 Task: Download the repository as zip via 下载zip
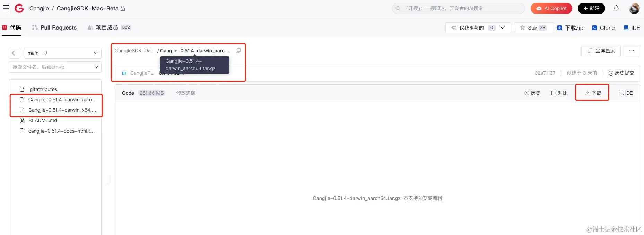[570, 28]
